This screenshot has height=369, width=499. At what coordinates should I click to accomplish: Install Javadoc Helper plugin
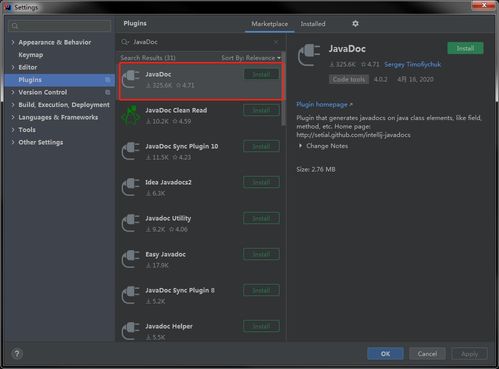pos(261,326)
